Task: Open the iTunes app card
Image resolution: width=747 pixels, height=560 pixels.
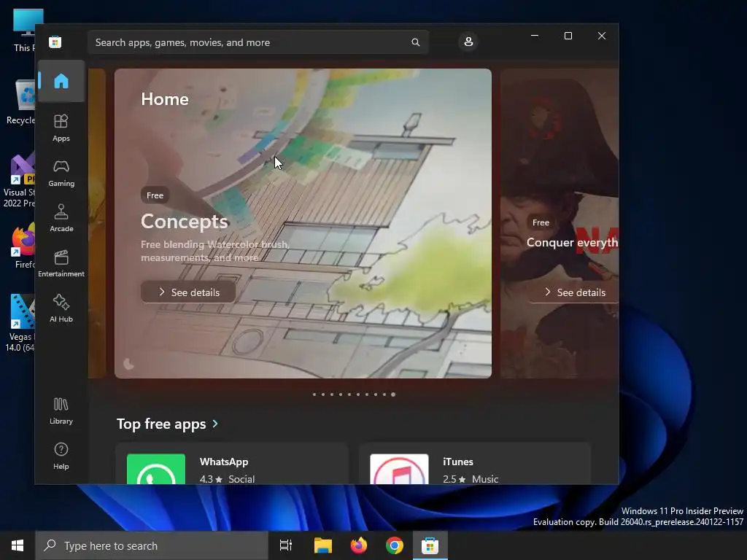Action: 475,464
